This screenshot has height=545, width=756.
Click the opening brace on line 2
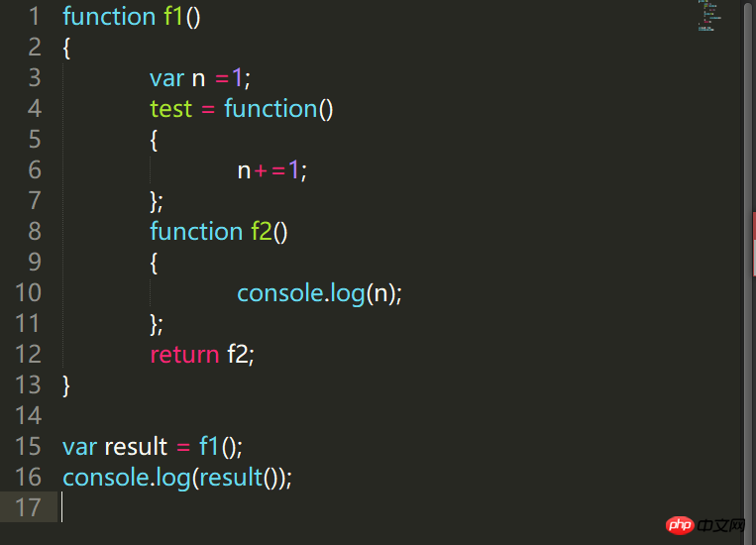click(x=66, y=49)
